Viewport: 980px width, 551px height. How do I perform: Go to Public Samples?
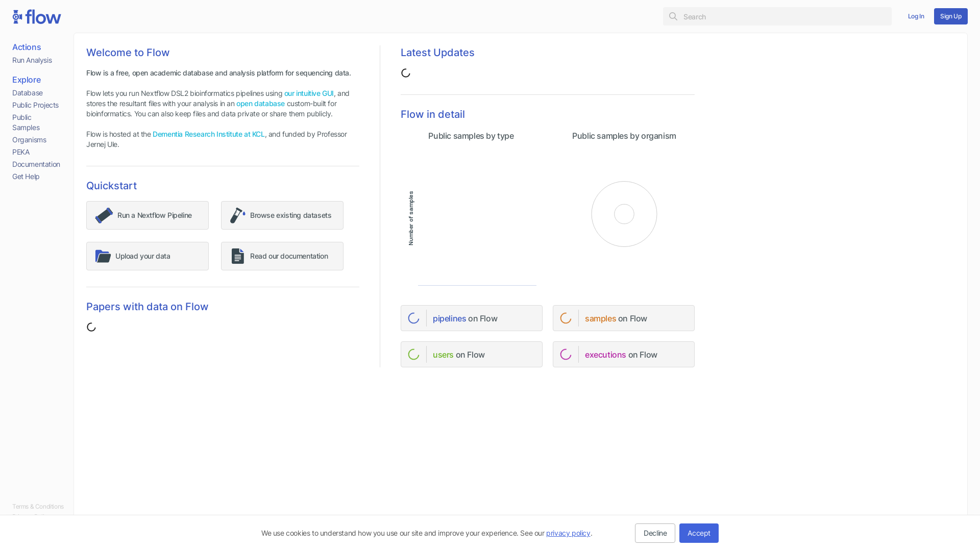click(x=26, y=122)
